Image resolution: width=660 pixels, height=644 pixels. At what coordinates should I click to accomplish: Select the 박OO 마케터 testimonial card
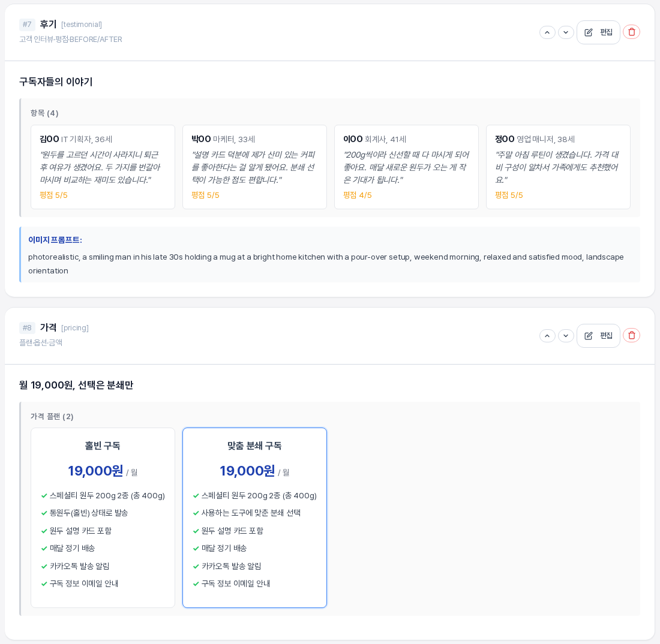[x=254, y=167]
